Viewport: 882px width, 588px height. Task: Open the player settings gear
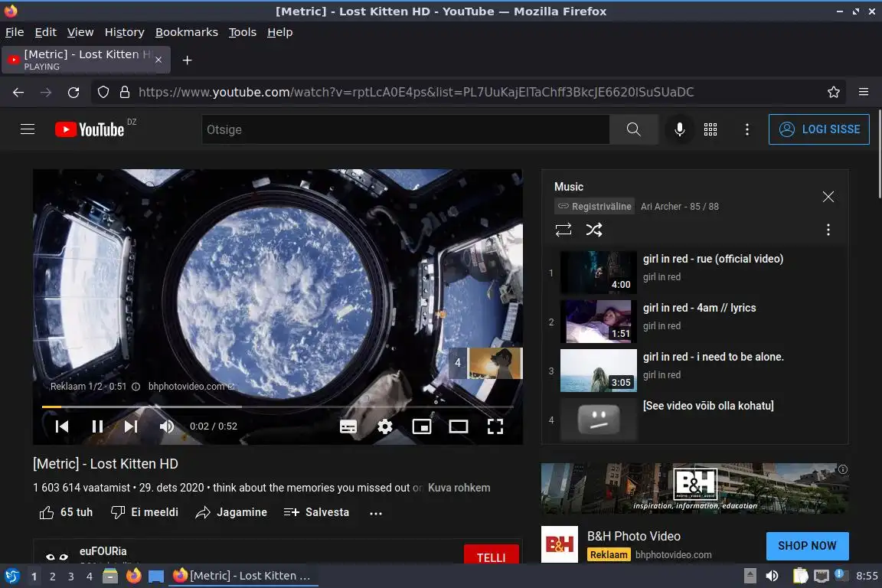385,426
